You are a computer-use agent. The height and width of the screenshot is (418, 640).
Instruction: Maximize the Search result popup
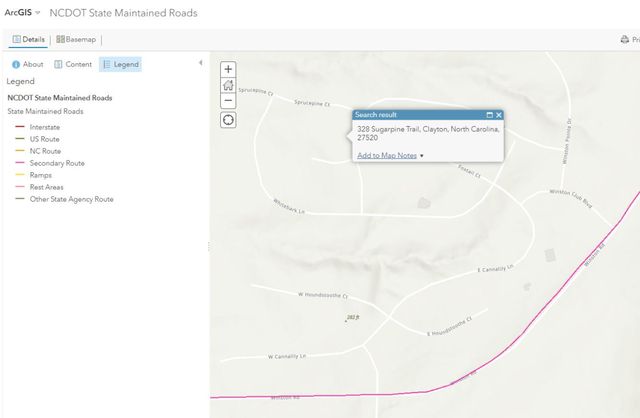coord(489,115)
